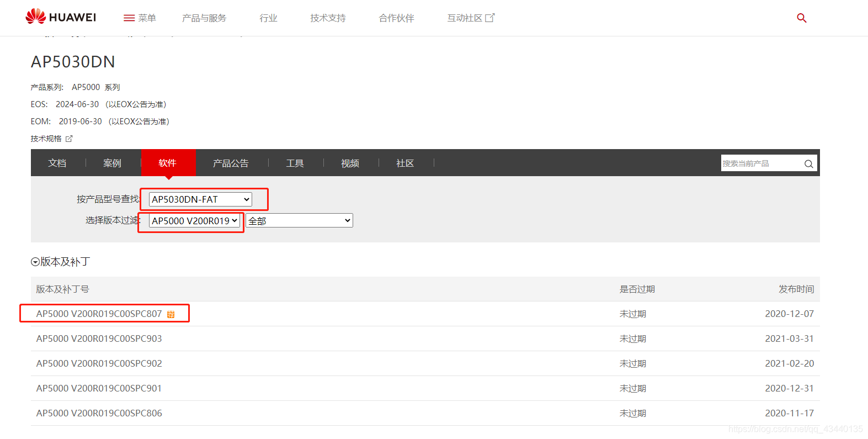Switch to the 视频 tab
The height and width of the screenshot is (439, 868).
[350, 163]
